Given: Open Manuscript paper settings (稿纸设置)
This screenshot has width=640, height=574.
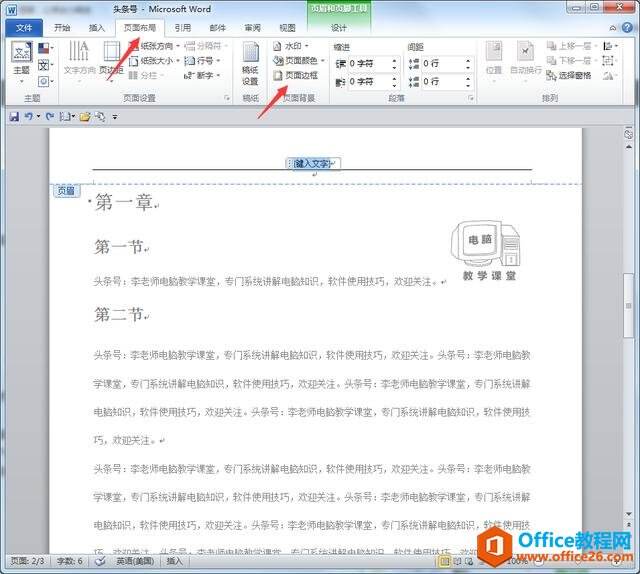Looking at the screenshot, I should point(251,64).
